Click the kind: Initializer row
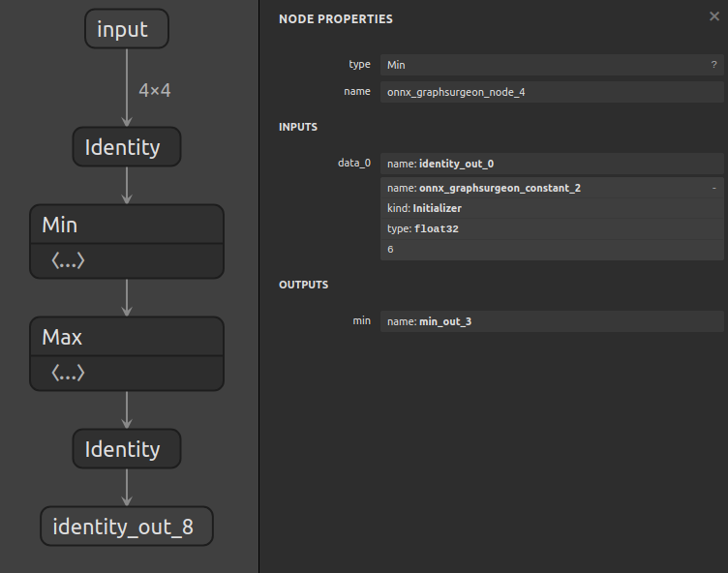 tap(552, 208)
